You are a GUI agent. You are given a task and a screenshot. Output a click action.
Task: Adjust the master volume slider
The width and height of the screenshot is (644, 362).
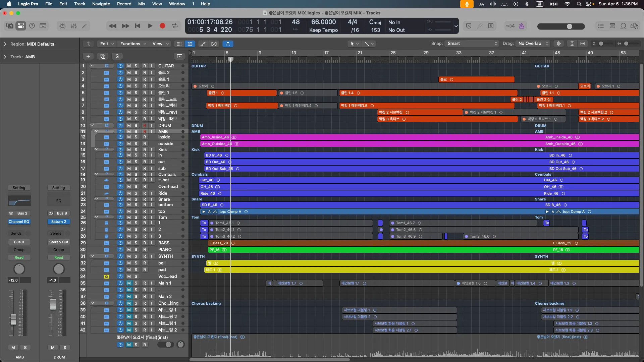pyautogui.click(x=569, y=26)
